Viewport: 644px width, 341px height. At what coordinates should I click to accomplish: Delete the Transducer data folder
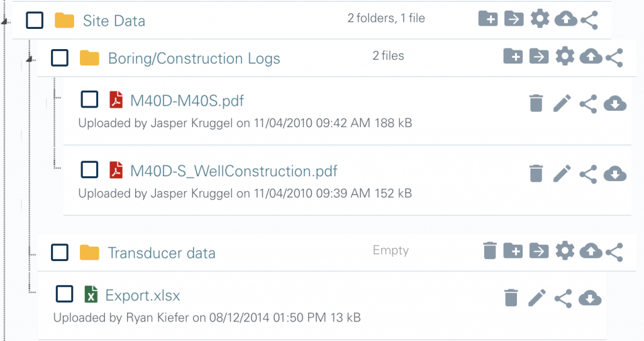[x=489, y=250]
